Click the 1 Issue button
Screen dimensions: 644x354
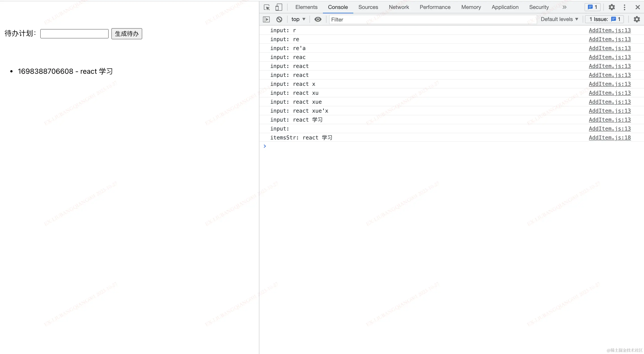(x=604, y=19)
